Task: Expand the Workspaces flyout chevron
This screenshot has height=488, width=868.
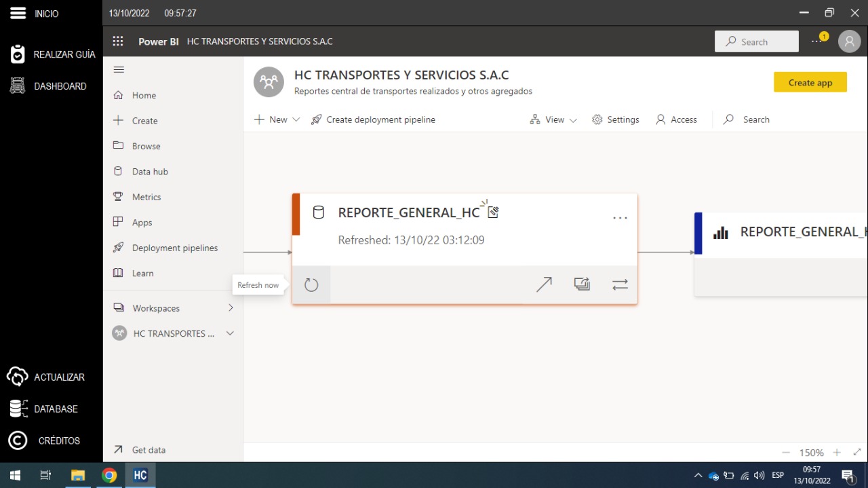Action: click(x=231, y=308)
